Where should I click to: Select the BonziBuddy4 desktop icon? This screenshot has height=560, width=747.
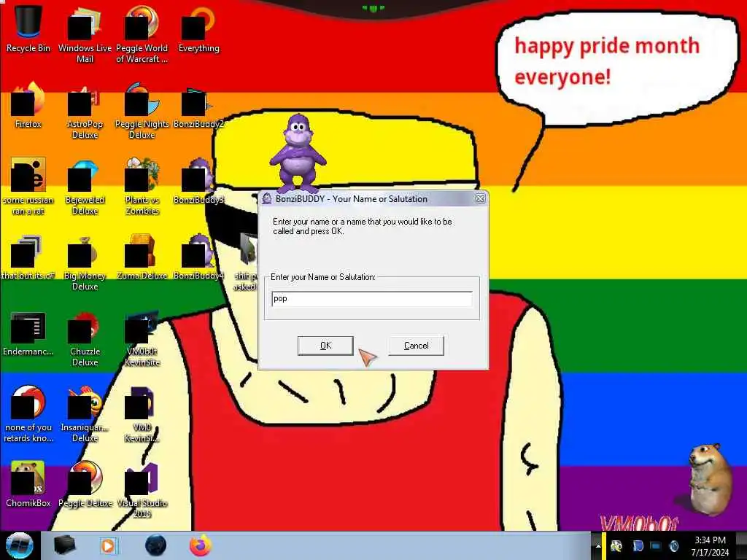(198, 257)
